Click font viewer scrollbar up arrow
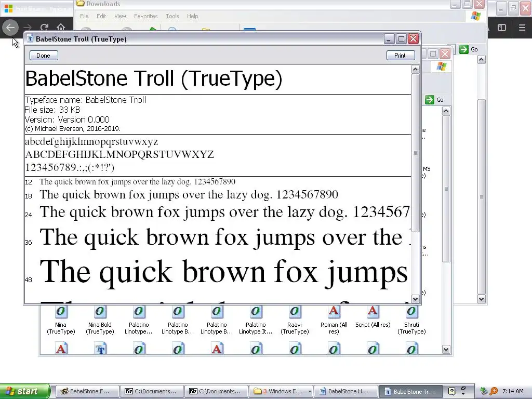This screenshot has width=532, height=399. point(415,70)
